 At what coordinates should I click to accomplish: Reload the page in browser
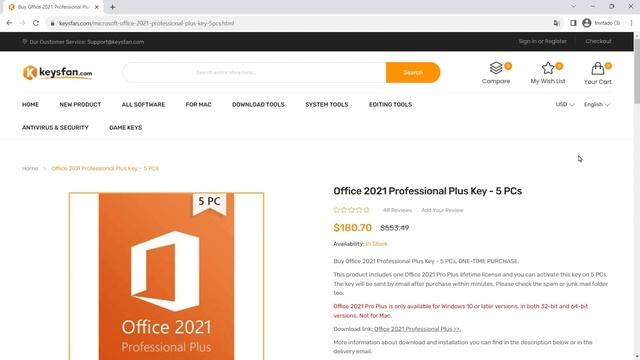coord(36,23)
